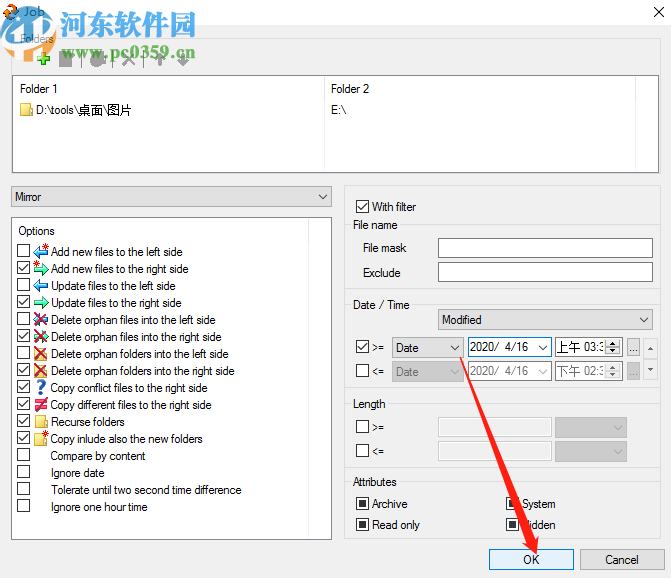Viewport: 671px width, 578px height.
Task: Toggle the With filter checkbox
Action: tap(362, 207)
